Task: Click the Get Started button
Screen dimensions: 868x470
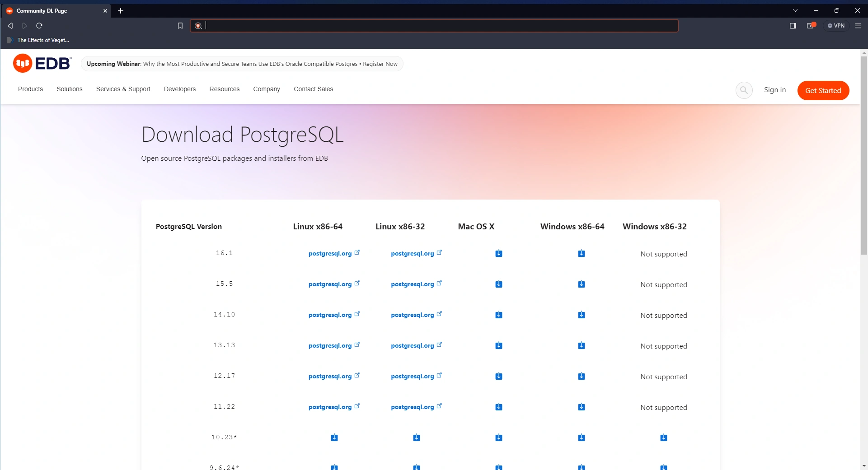Action: coord(823,90)
